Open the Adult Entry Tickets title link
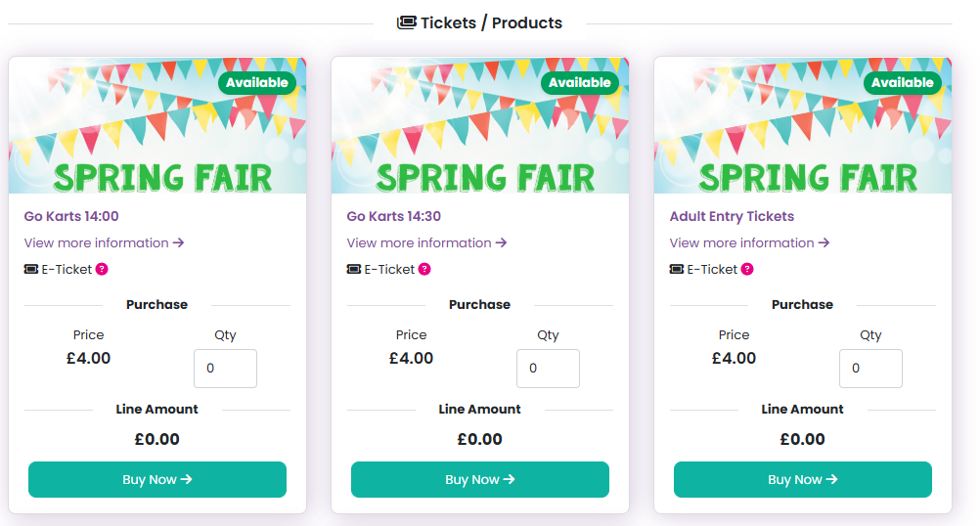The image size is (980, 526). tap(732, 216)
